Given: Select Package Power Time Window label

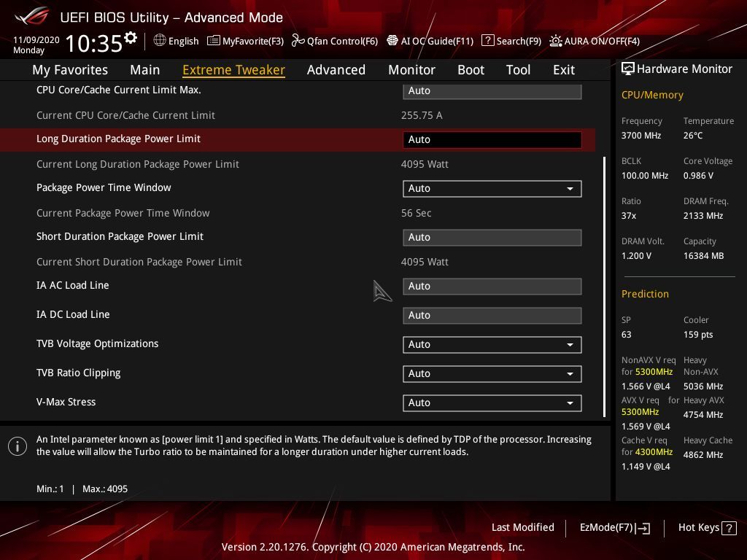Looking at the screenshot, I should click(x=104, y=187).
